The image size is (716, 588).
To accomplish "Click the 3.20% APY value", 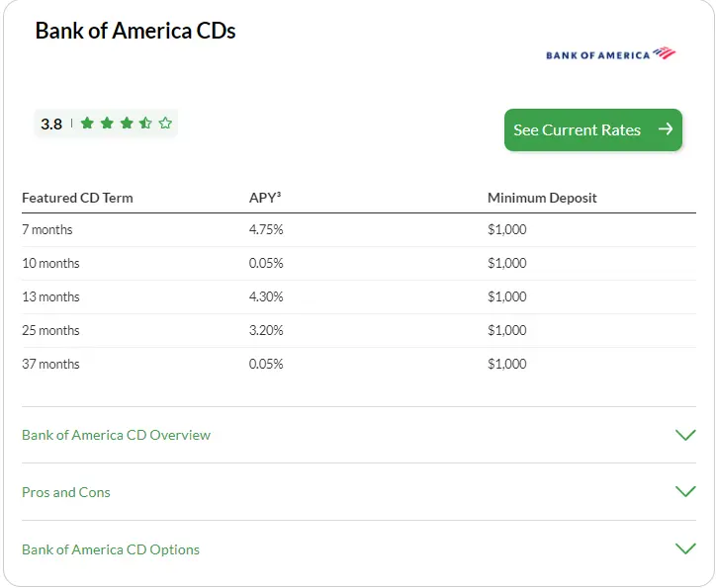I will (266, 330).
